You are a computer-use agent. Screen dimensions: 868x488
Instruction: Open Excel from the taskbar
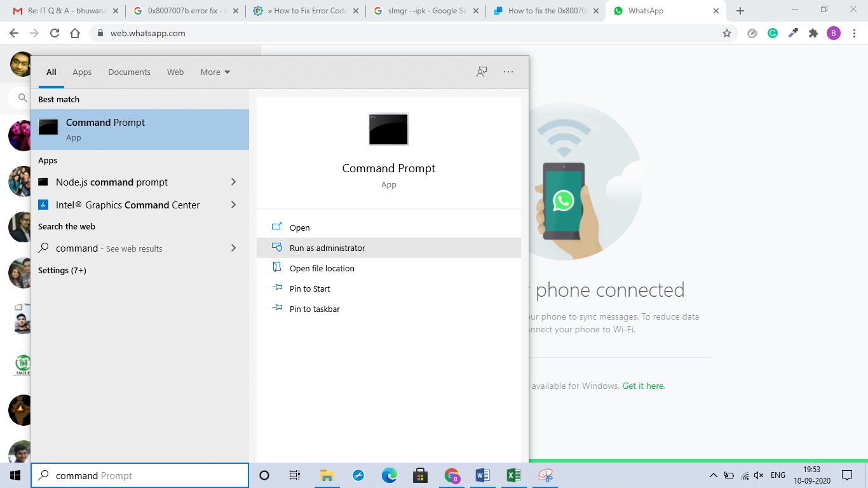point(513,475)
